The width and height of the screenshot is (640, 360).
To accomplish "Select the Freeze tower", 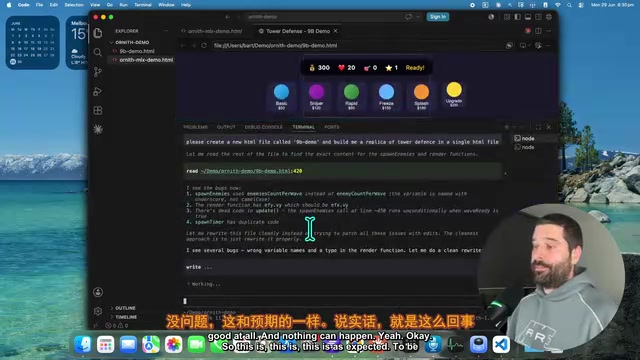I will coord(387,96).
